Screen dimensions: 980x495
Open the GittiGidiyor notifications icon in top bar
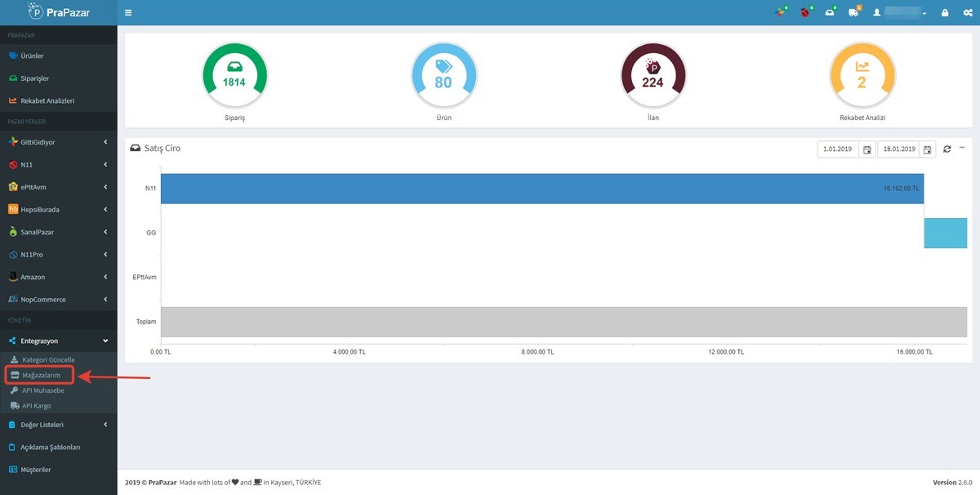click(x=781, y=12)
